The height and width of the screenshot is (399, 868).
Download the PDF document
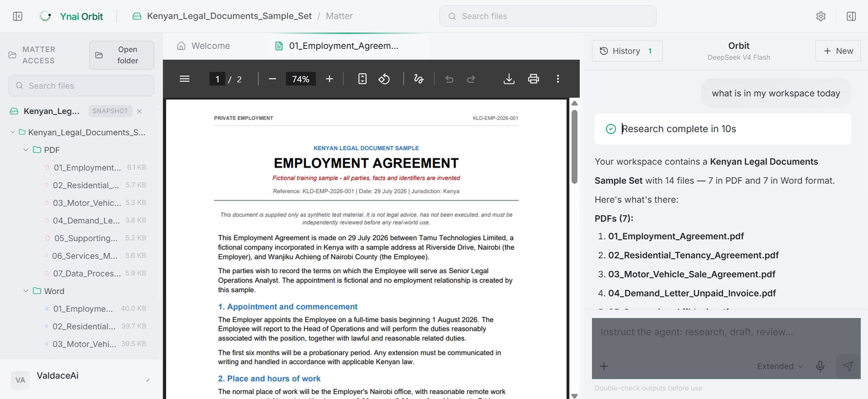tap(509, 79)
